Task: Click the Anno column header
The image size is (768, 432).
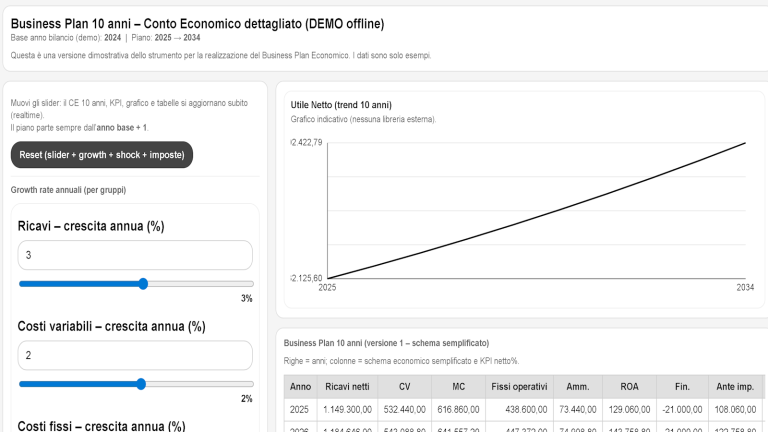Action: pyautogui.click(x=300, y=387)
